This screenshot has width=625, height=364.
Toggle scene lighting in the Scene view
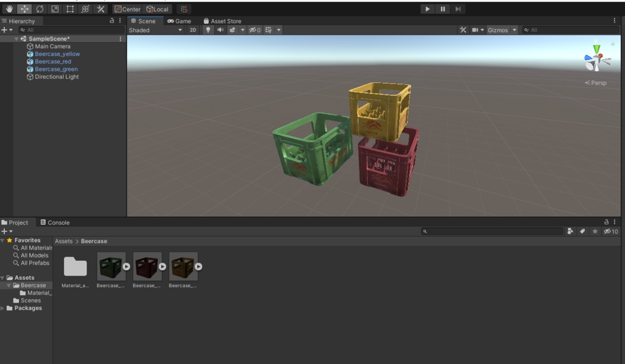208,29
